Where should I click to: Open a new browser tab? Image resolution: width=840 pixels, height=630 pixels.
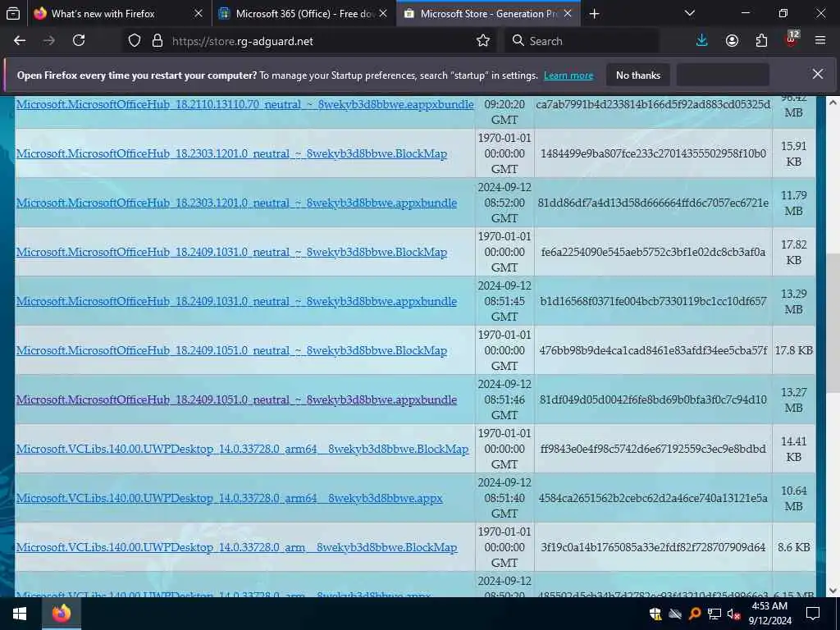click(594, 14)
